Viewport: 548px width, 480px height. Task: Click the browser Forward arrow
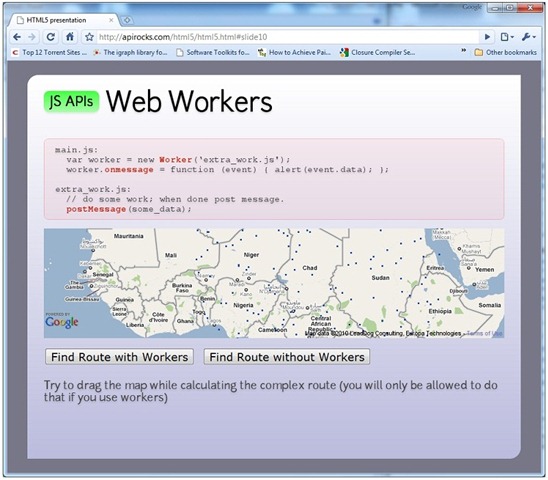tap(32, 37)
